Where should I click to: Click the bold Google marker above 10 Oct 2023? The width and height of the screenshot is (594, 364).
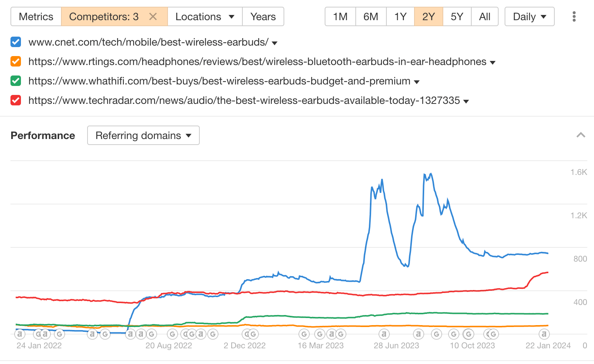468,334
